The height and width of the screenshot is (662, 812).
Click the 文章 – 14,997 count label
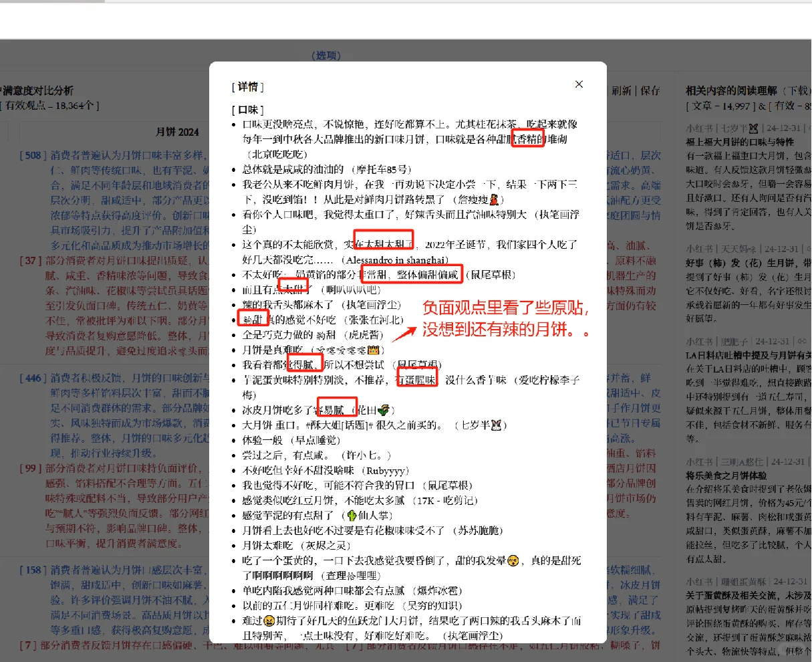coord(721,105)
